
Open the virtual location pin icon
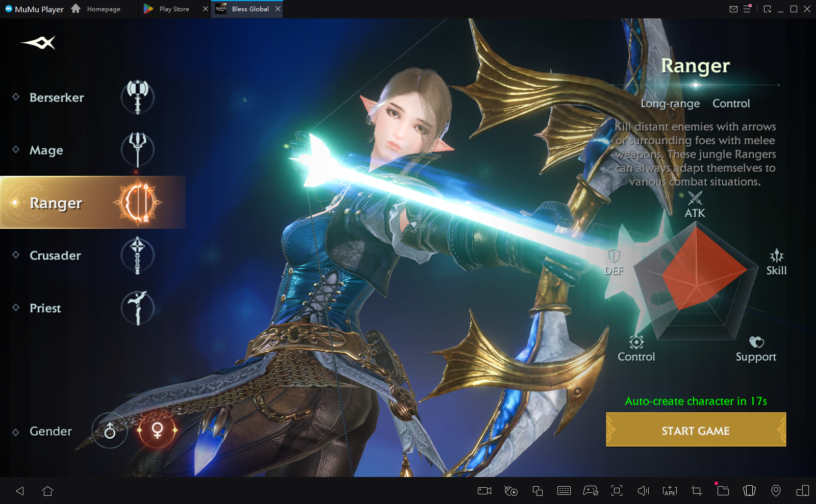tap(776, 491)
